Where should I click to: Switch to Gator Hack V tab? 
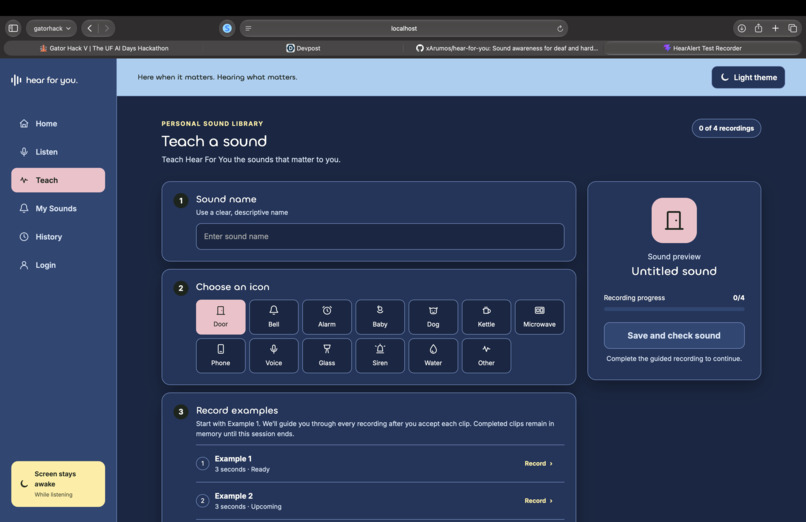(104, 48)
